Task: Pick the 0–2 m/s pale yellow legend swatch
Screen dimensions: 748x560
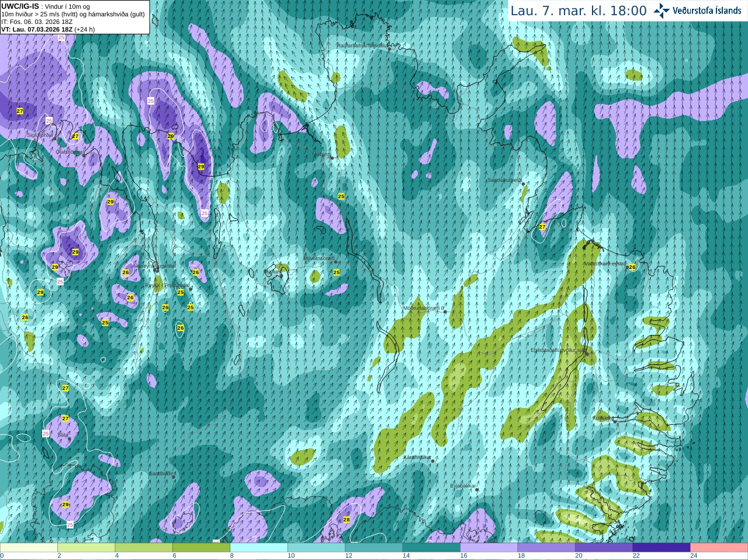Action: tap(29, 548)
